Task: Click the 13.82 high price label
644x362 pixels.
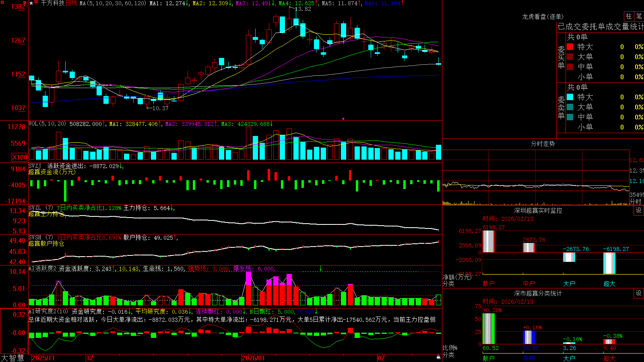Action: click(303, 9)
